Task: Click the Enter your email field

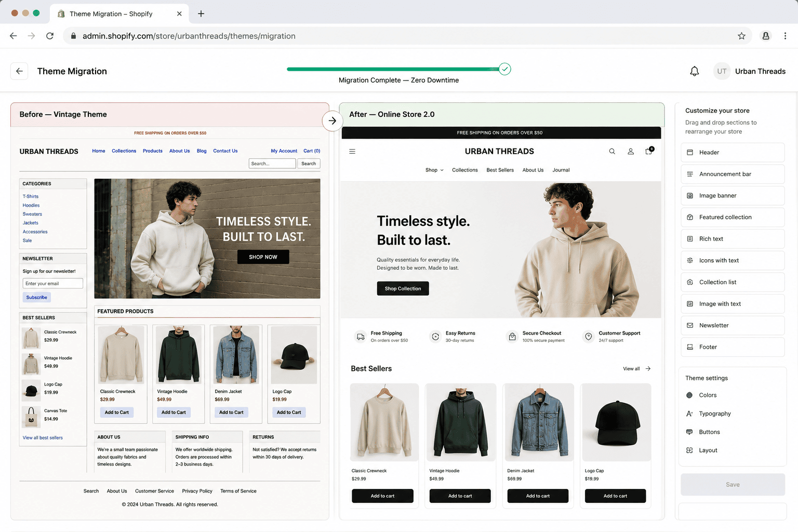Action: click(x=53, y=284)
